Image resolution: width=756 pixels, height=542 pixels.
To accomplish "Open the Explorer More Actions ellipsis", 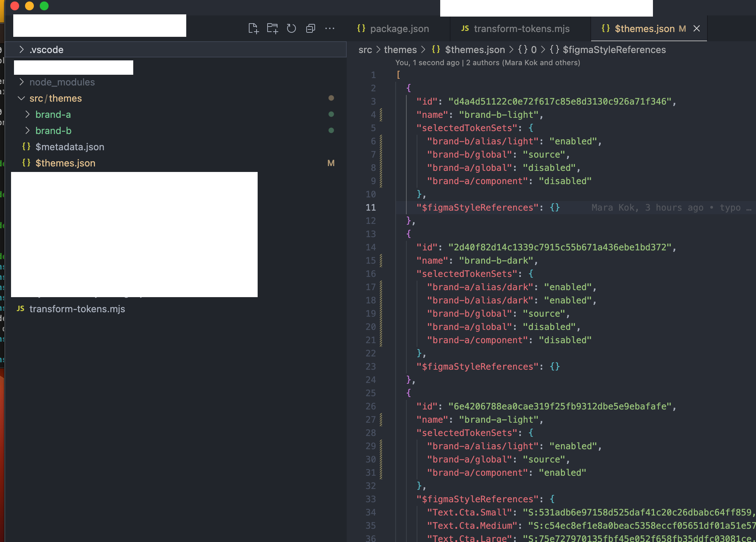I will (x=330, y=29).
